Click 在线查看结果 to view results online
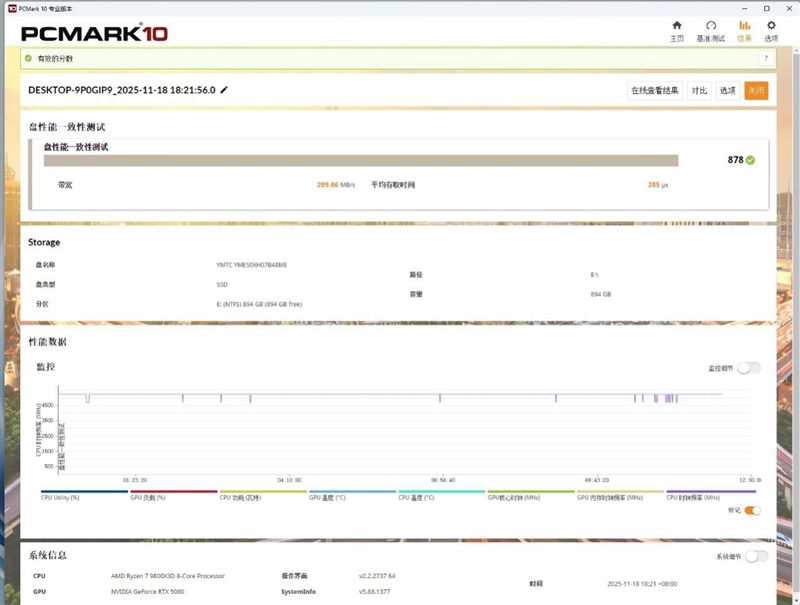Viewport: 800px width, 605px height. pyautogui.click(x=655, y=91)
